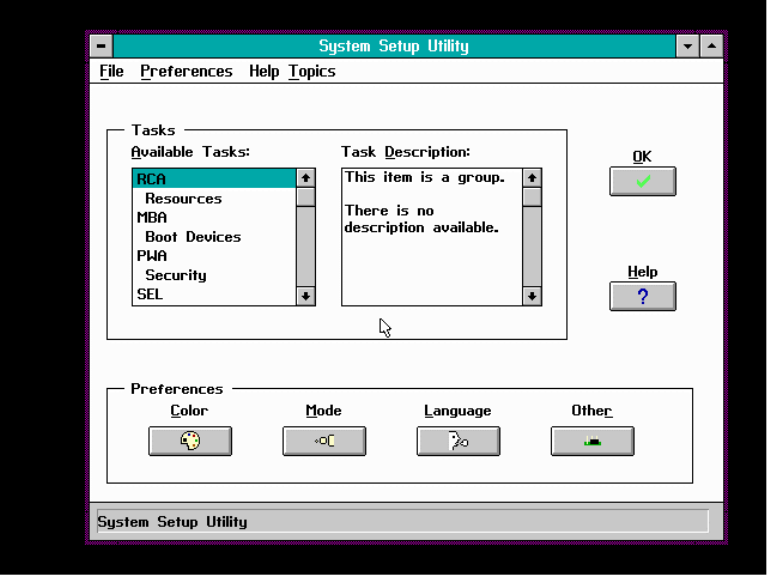Maximize the System Setup Utility window
Screen dimensions: 770x576
712,46
